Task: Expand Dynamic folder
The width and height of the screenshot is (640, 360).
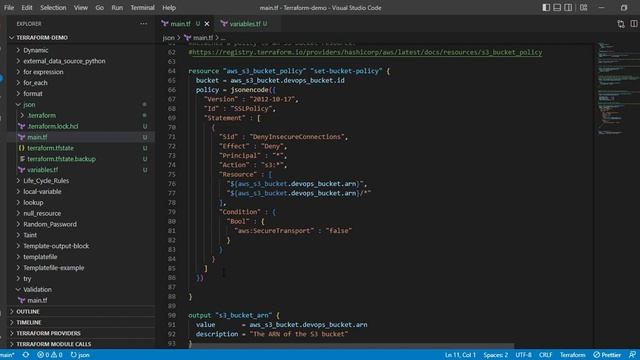Action: [x=82, y=50]
